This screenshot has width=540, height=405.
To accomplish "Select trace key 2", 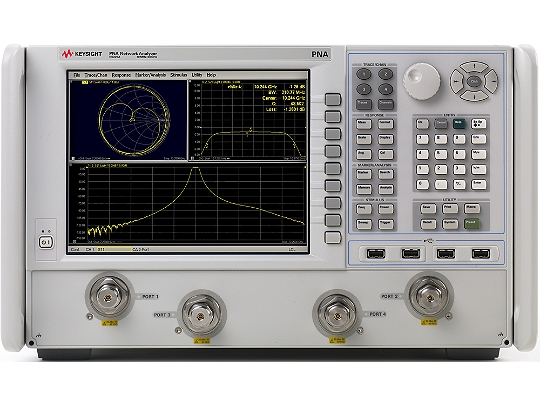I will [385, 74].
